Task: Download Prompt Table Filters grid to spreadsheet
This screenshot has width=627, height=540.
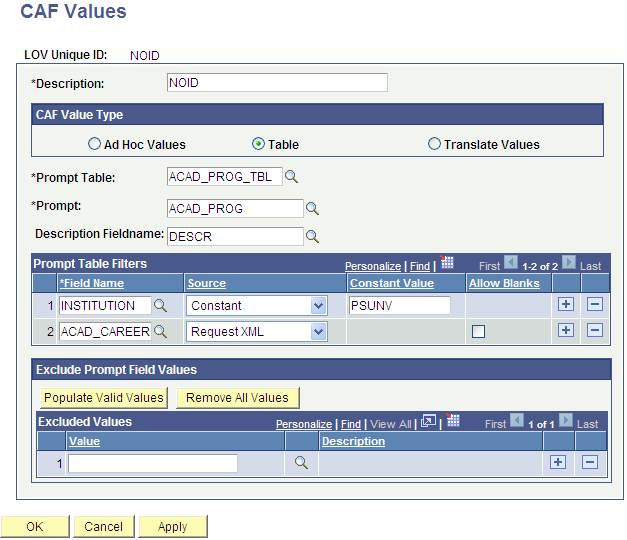Action: tap(447, 262)
